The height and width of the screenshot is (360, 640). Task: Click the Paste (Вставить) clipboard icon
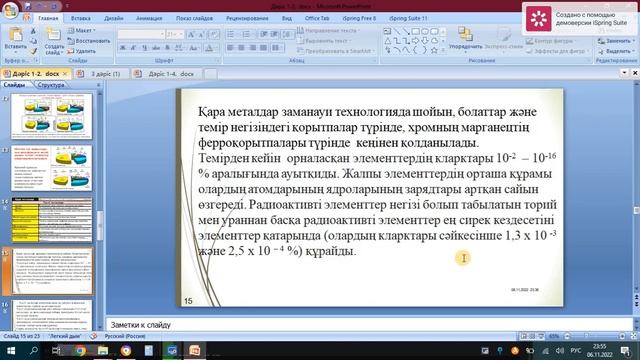pos(16,35)
